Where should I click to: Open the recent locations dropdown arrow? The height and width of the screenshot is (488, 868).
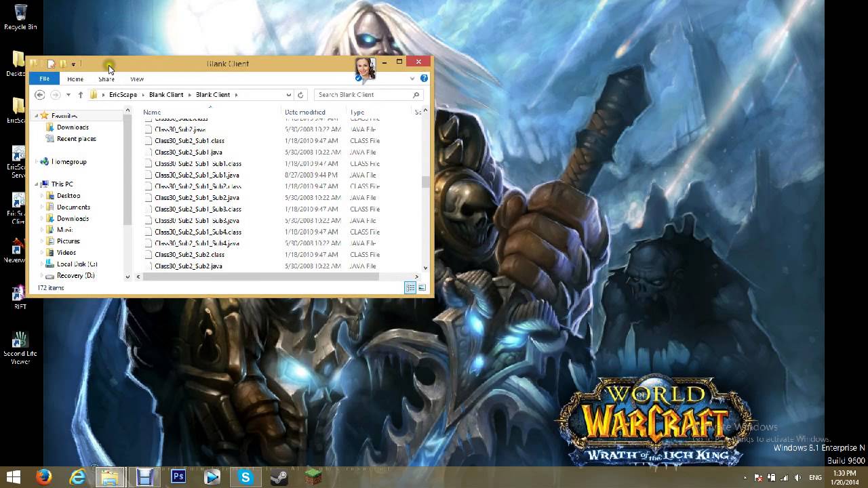pyautogui.click(x=68, y=95)
